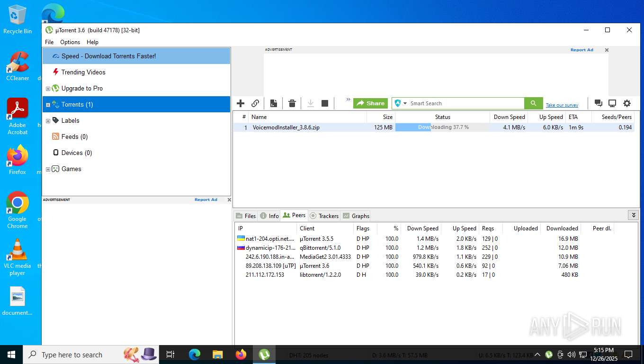This screenshot has height=364, width=644.
Task: Sort torrents by the Name column
Action: [x=307, y=117]
